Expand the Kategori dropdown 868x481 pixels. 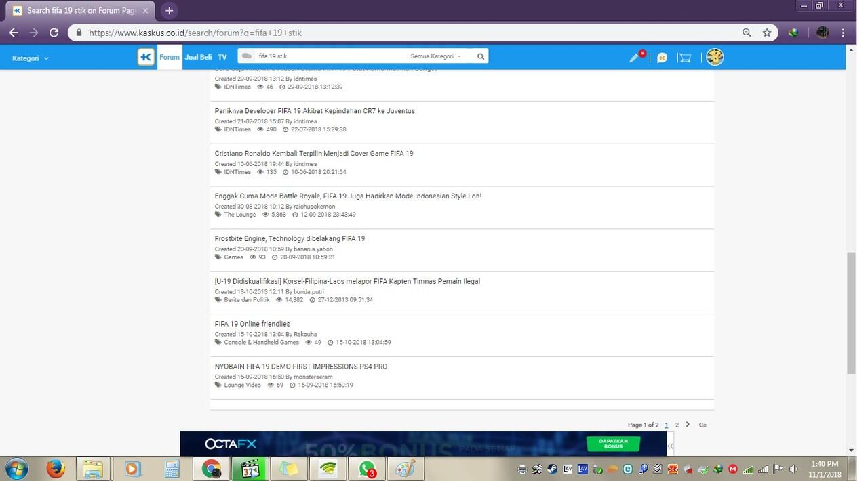[31, 58]
